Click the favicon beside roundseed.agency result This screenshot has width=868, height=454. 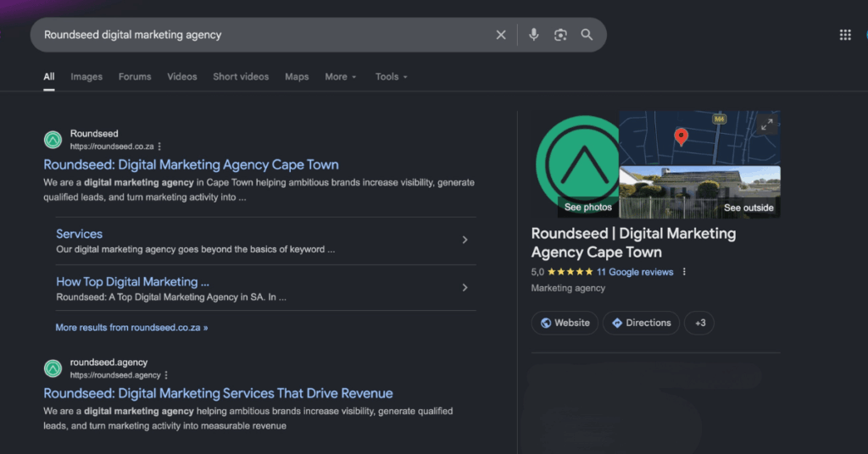(53, 368)
